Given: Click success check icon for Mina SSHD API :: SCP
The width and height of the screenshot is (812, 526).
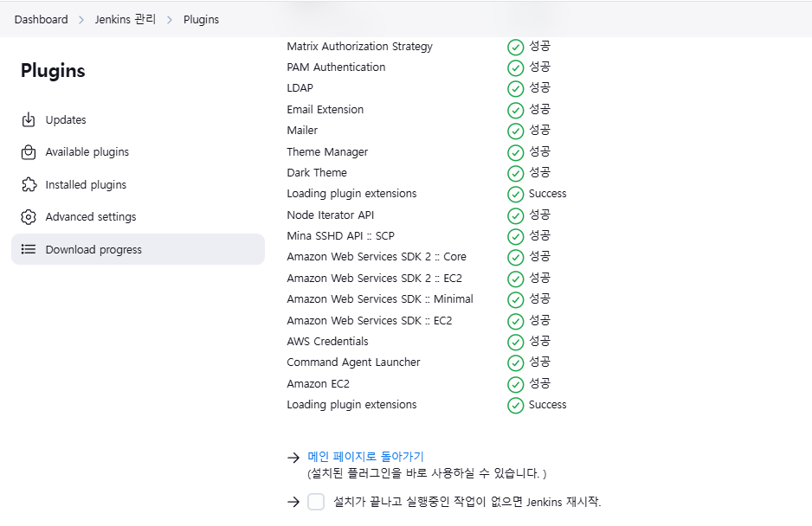Looking at the screenshot, I should pos(515,236).
